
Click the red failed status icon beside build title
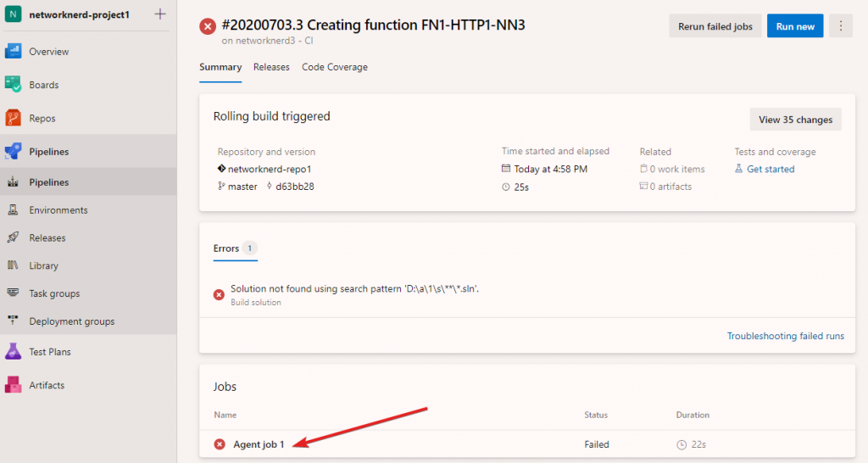coord(208,26)
